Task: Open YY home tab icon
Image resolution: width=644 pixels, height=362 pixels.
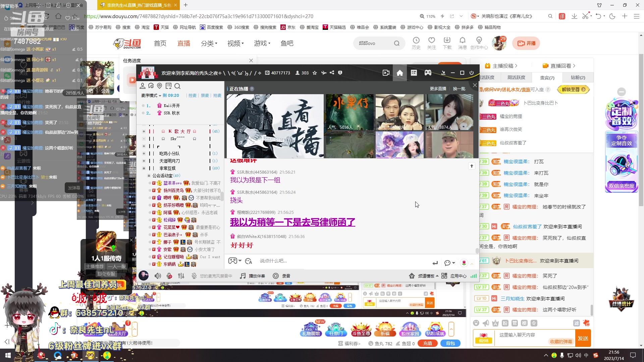Action: tap(399, 73)
